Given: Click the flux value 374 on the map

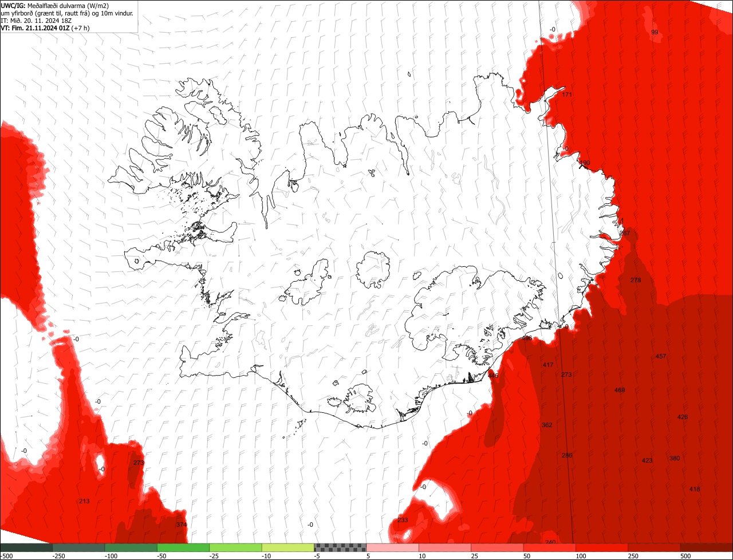Looking at the screenshot, I should [x=182, y=524].
